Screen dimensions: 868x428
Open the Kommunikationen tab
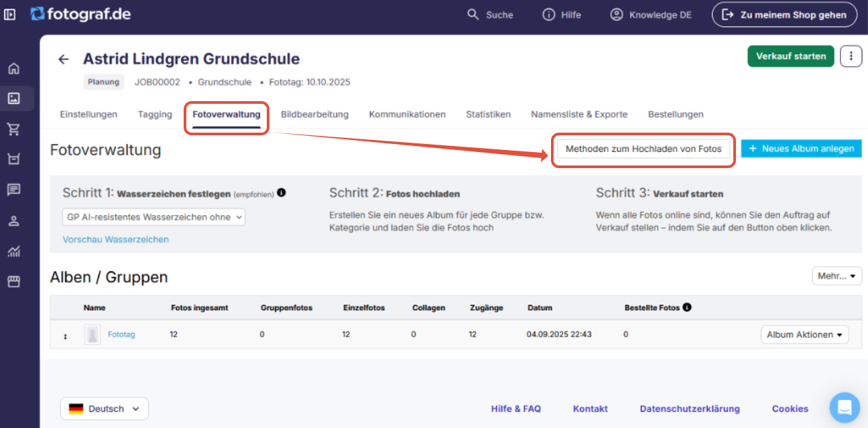408,115
